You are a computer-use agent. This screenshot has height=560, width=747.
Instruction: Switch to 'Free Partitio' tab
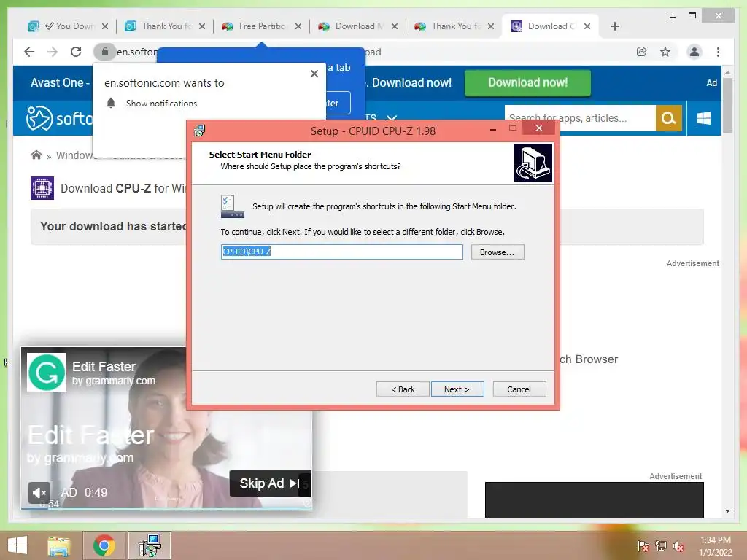[262, 26]
